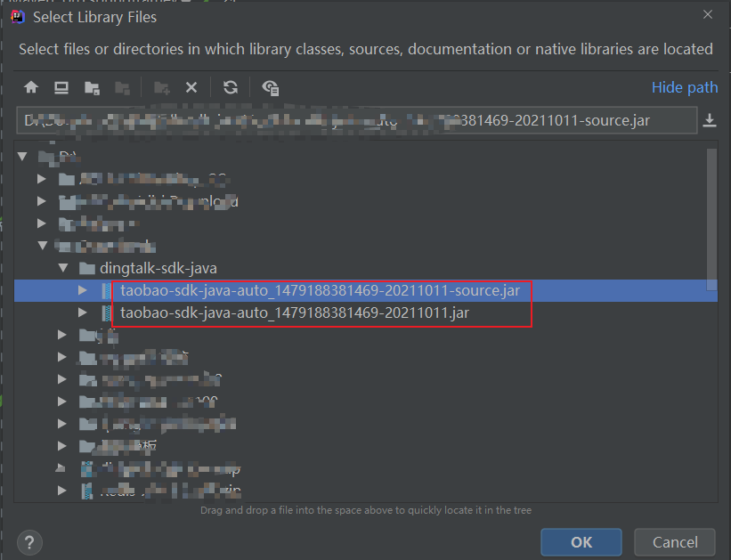The width and height of the screenshot is (731, 560).
Task: Collapse the D: drive root node
Action: 22,156
